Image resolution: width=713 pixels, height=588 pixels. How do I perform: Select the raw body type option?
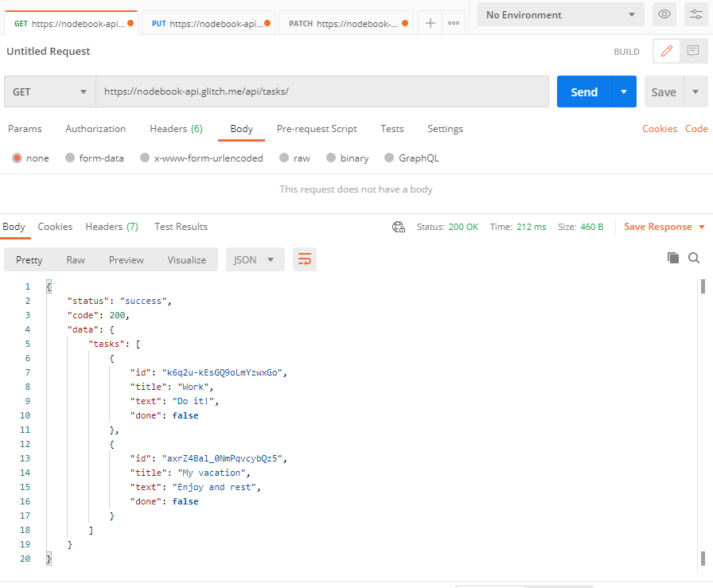tap(284, 158)
